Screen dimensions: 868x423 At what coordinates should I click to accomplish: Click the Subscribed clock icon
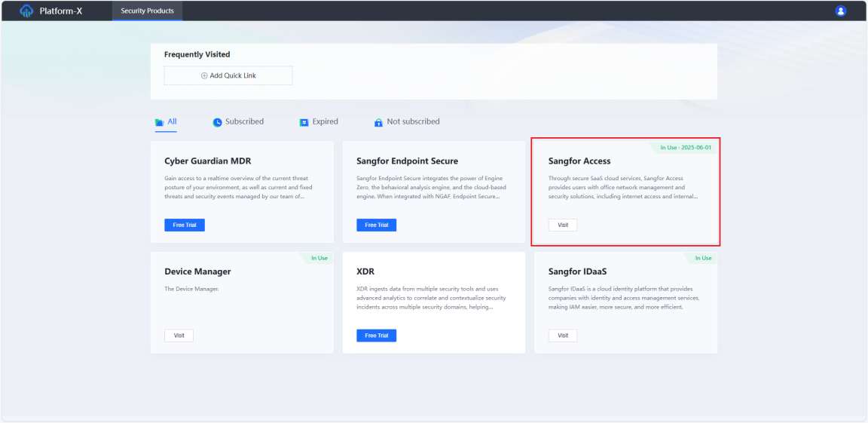[218, 122]
